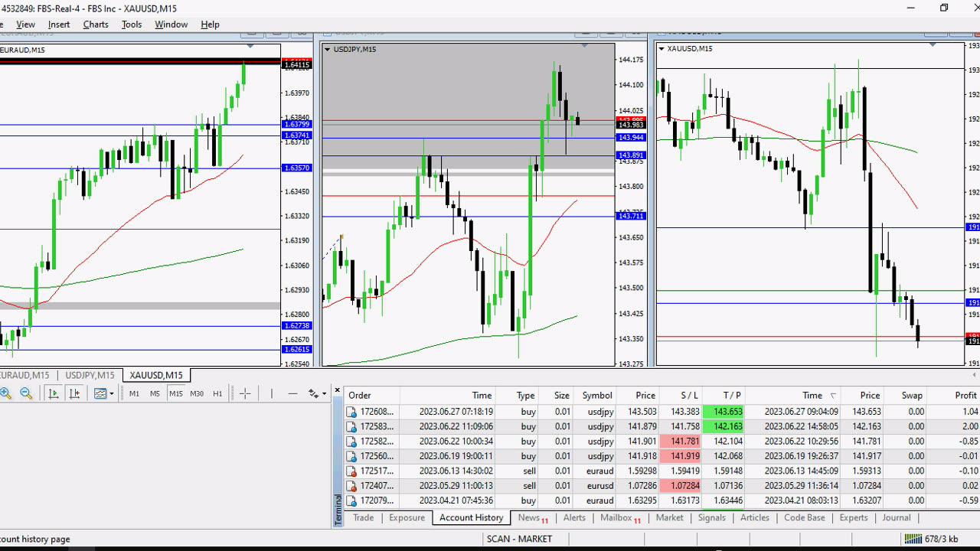The height and width of the screenshot is (551, 980).
Task: Click the order icon for 172079...
Action: (352, 500)
